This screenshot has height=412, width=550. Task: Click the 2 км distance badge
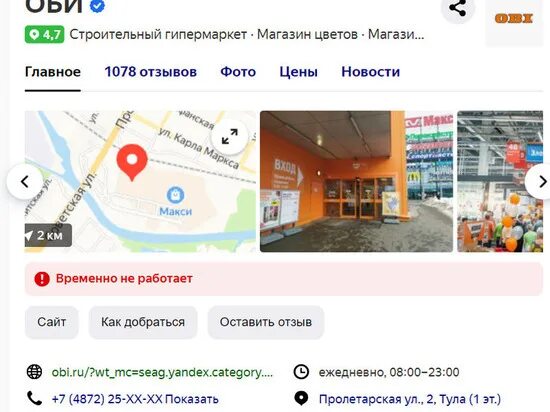[48, 235]
